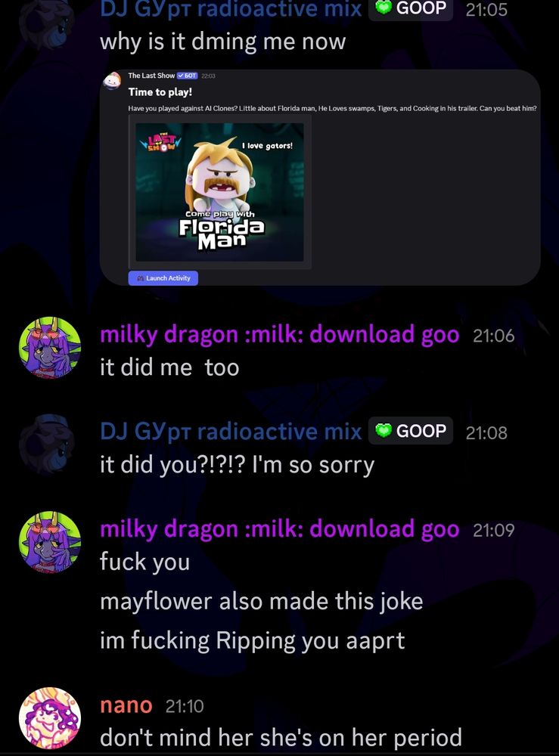This screenshot has width=559, height=756.
Task: Click the nano username
Action: click(x=126, y=705)
